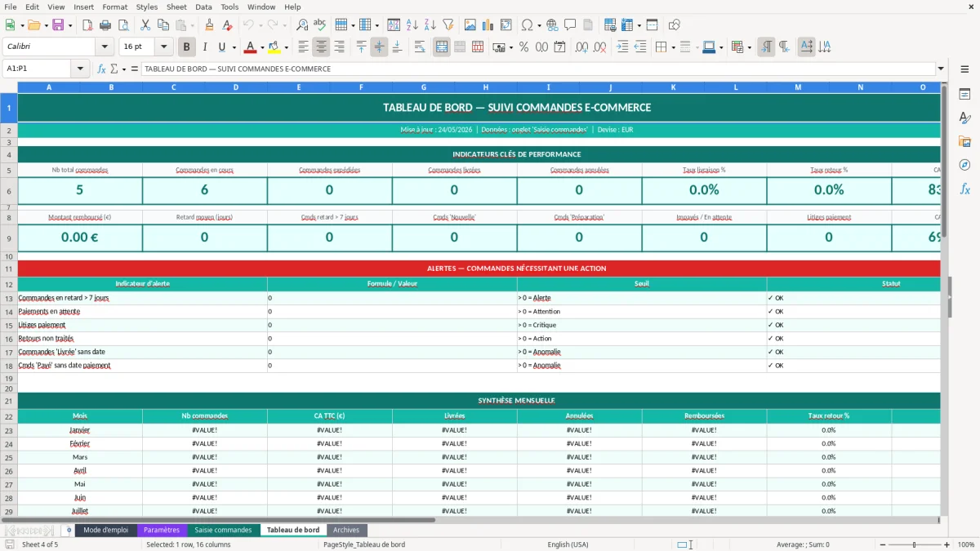Click the Merge and Center Cells icon
980x551 pixels.
[x=442, y=47]
